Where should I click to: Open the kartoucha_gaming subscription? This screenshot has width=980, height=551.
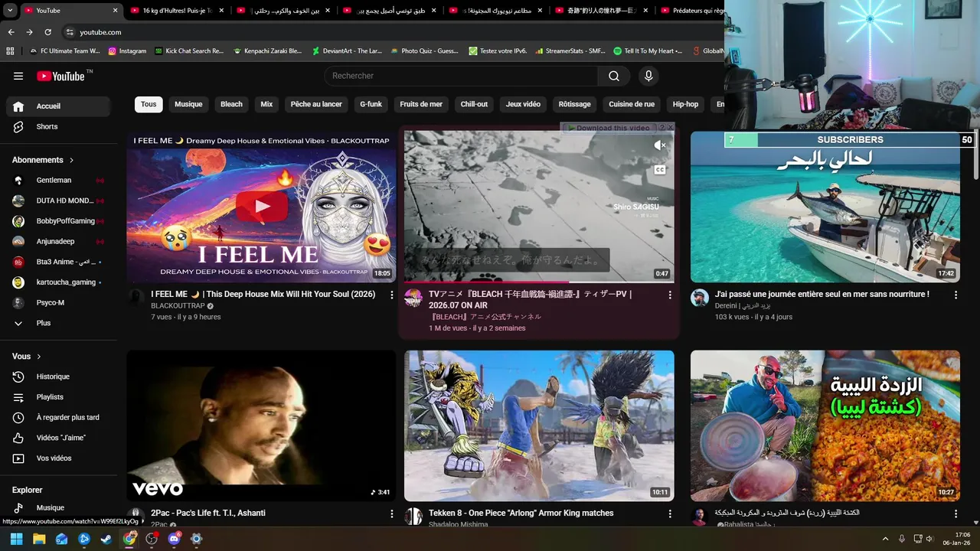tap(58, 282)
